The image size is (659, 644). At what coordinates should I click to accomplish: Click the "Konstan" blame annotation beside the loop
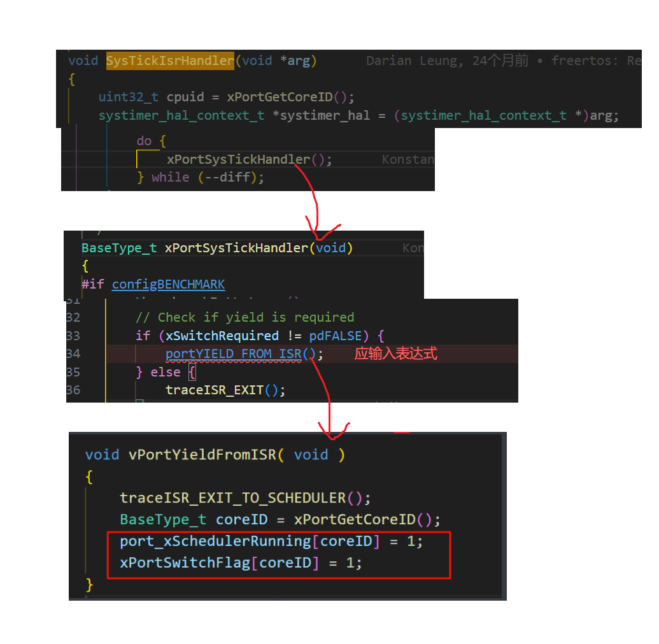408,159
